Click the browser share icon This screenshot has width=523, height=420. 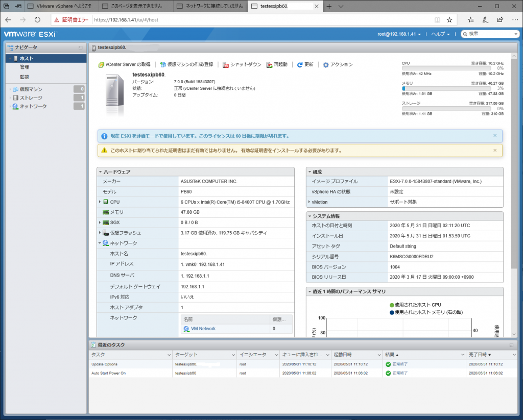tap(500, 20)
